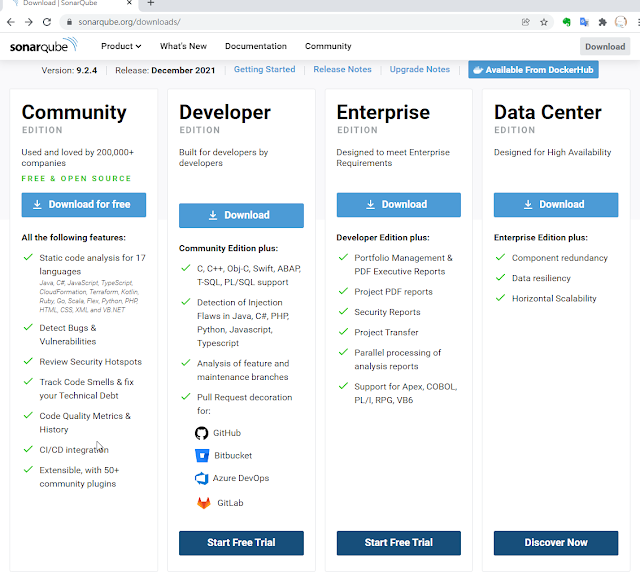Expand the Product dropdown menu

121,46
